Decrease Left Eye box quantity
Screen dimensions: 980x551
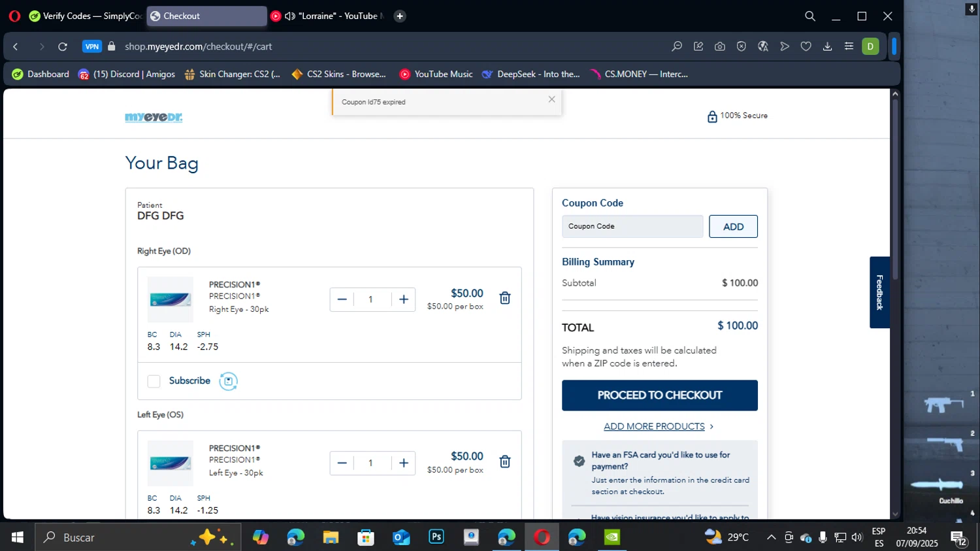[342, 463]
